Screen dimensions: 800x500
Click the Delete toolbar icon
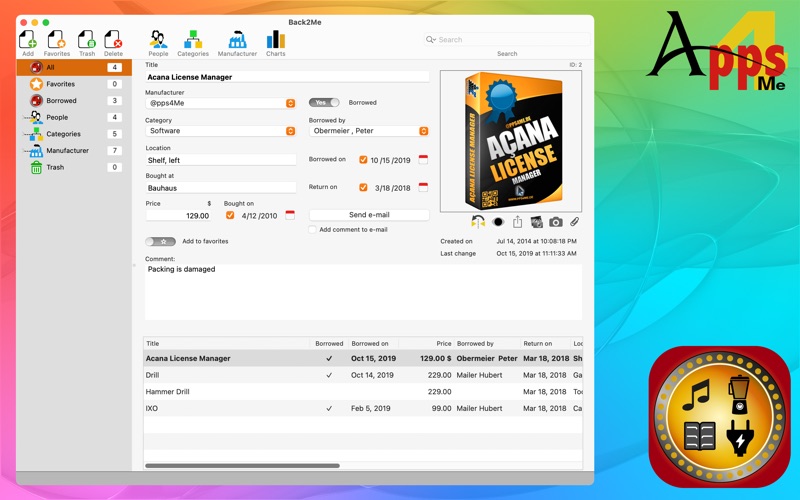tap(113, 40)
